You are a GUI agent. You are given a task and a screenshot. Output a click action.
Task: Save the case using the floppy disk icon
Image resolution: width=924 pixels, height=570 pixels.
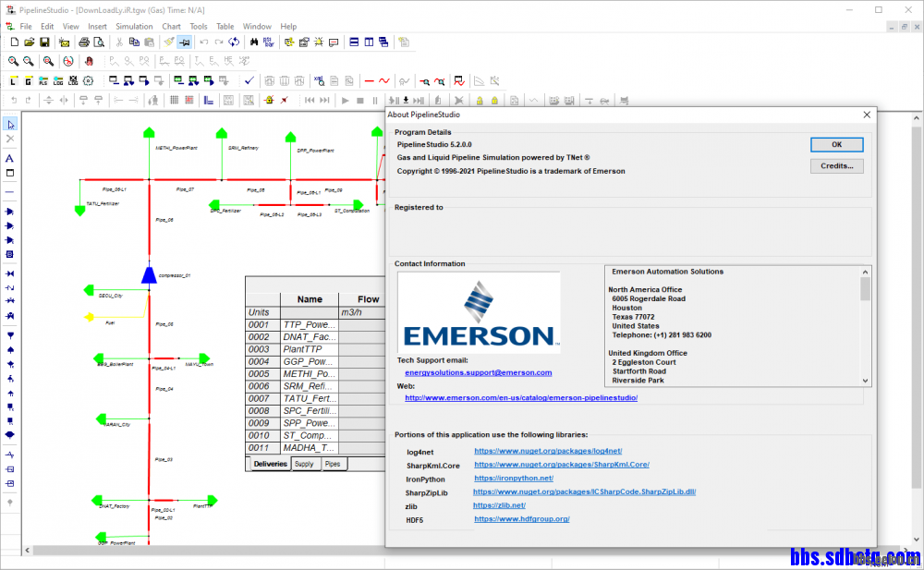click(44, 42)
